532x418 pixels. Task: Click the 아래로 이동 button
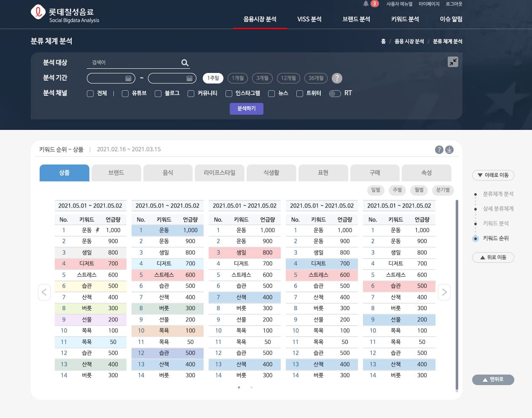(x=493, y=175)
